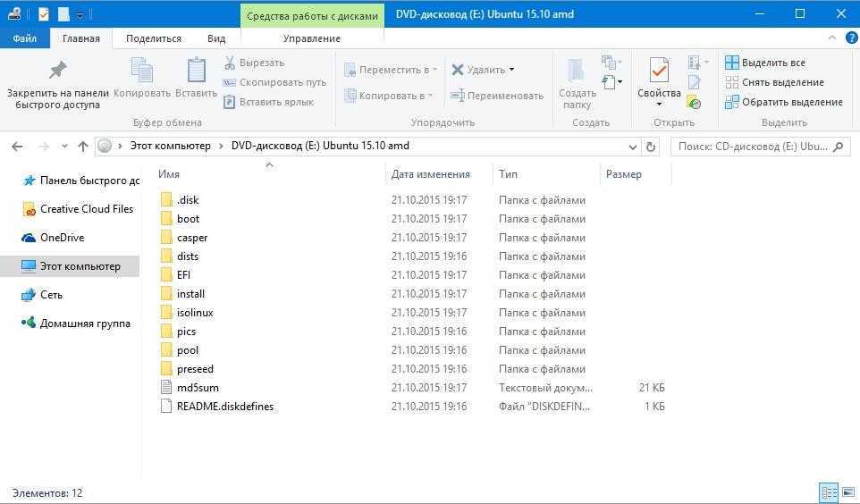Click the Pin to Quick Access icon
The width and height of the screenshot is (860, 504).
coord(57,71)
